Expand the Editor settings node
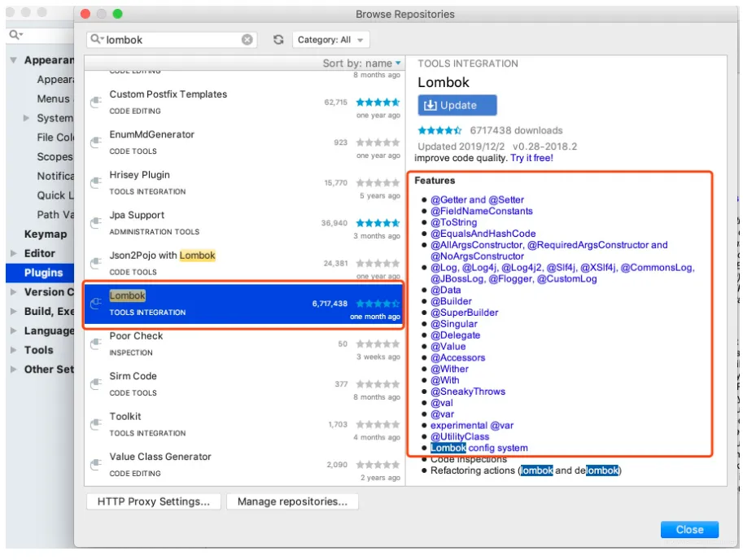Screen dimensions: 743x560 13,253
